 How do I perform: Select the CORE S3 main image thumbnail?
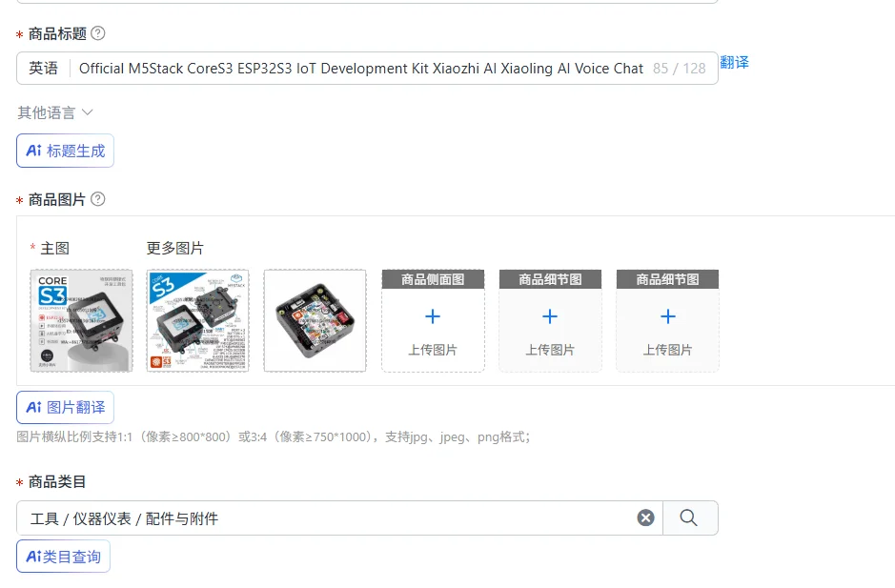[82, 321]
